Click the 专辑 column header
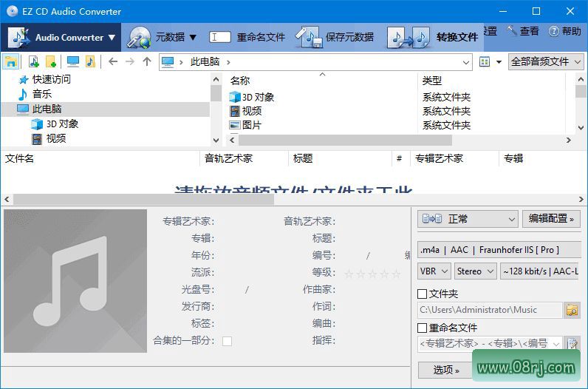 tap(513, 158)
